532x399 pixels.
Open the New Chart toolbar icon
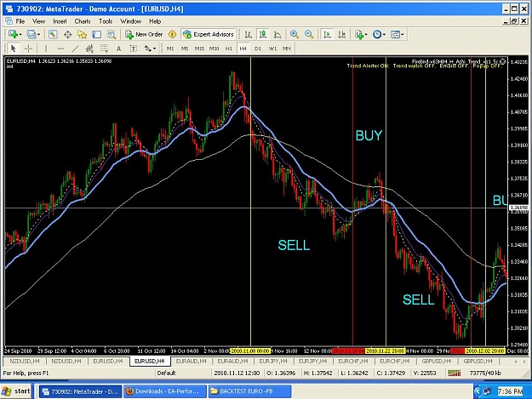(x=14, y=34)
